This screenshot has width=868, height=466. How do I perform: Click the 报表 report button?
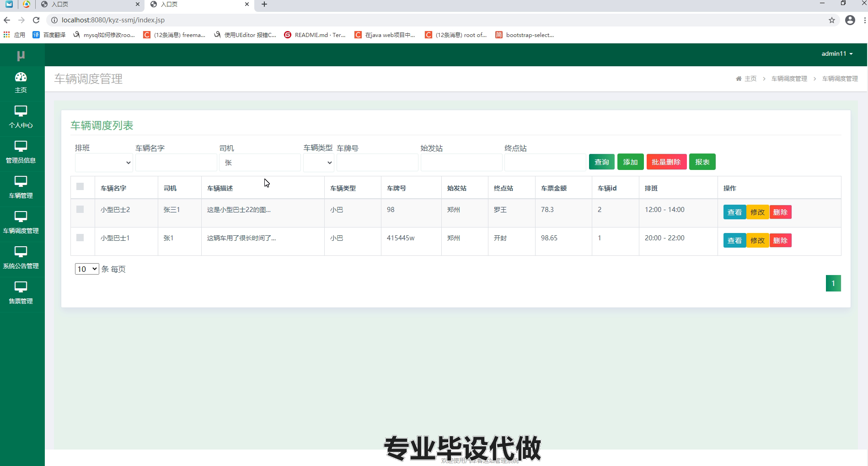point(702,162)
